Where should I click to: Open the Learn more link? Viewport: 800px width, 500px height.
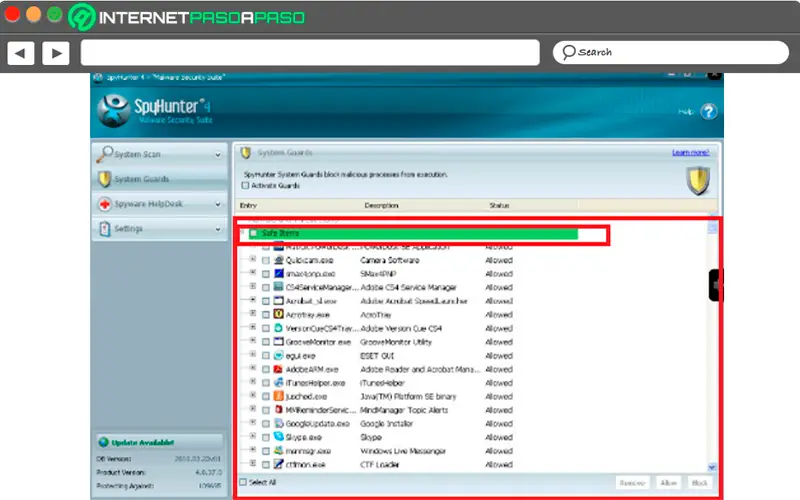click(x=690, y=153)
